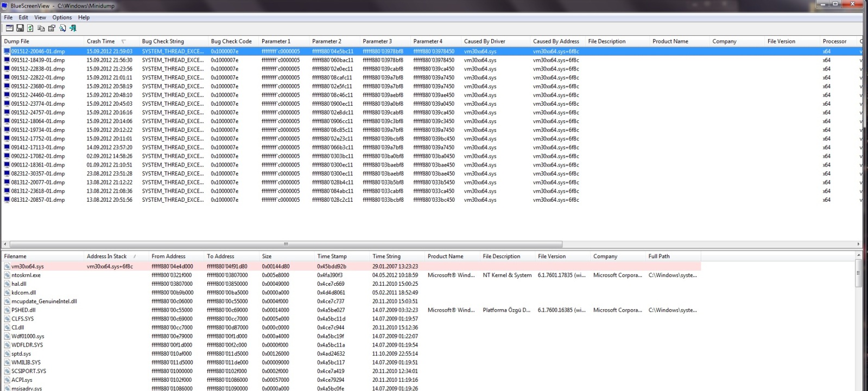Select dump row 091512-23680-01.dmp
Screen dimensions: 868x391
[x=431, y=86]
